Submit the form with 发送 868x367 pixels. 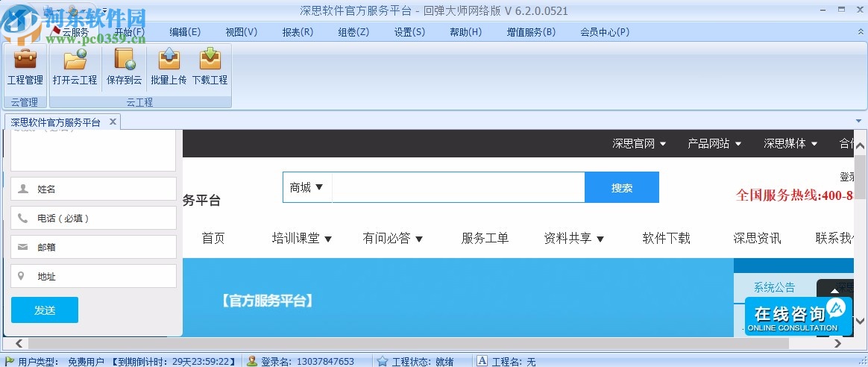coord(45,310)
